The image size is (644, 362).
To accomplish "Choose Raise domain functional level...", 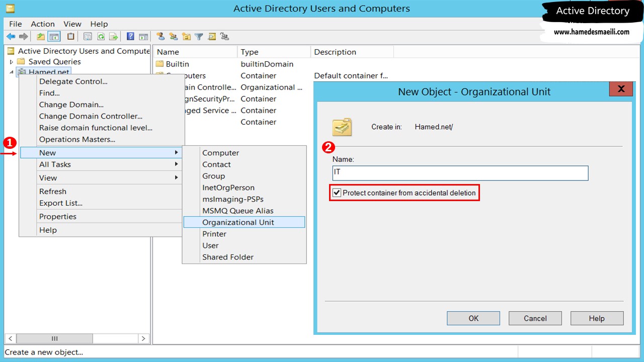I will [x=101, y=128].
